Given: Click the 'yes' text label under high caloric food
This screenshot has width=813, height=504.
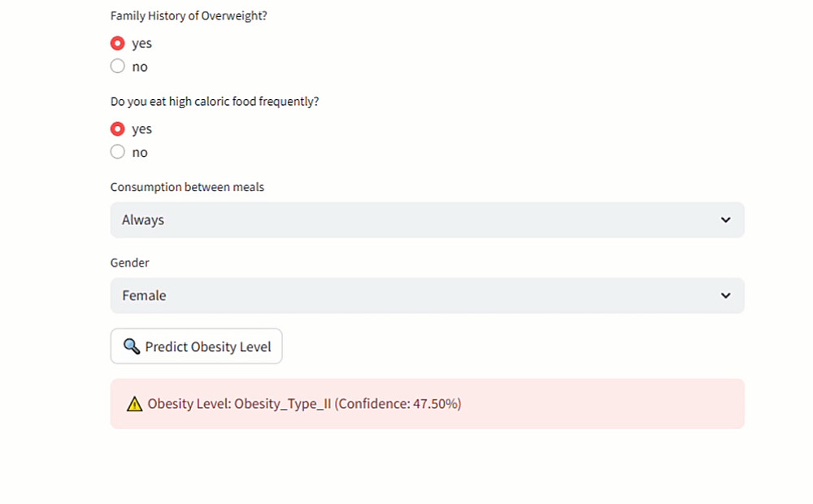Looking at the screenshot, I should click(x=141, y=129).
